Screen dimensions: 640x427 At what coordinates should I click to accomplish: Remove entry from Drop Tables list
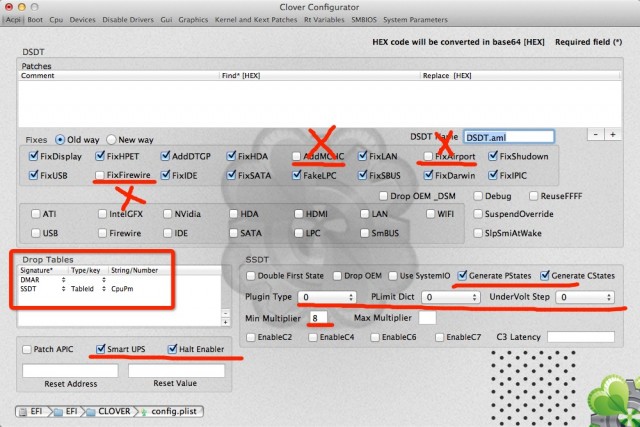(x=225, y=314)
